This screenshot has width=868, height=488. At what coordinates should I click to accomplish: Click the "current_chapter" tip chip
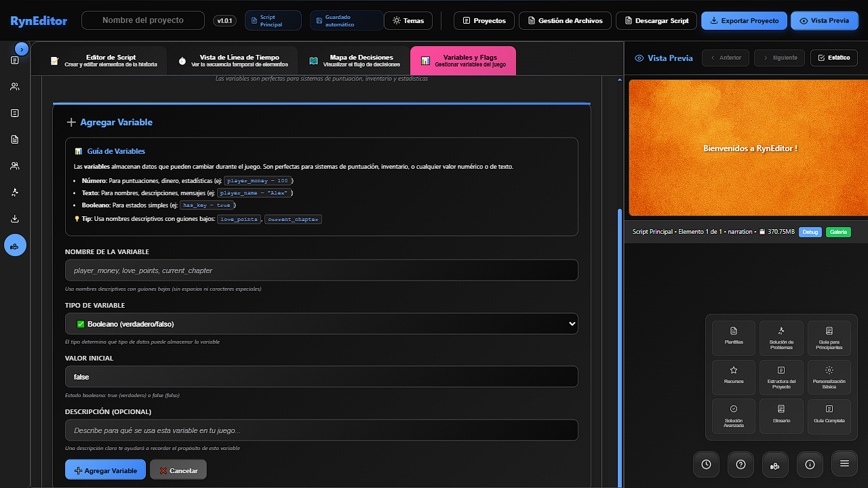[x=293, y=220]
